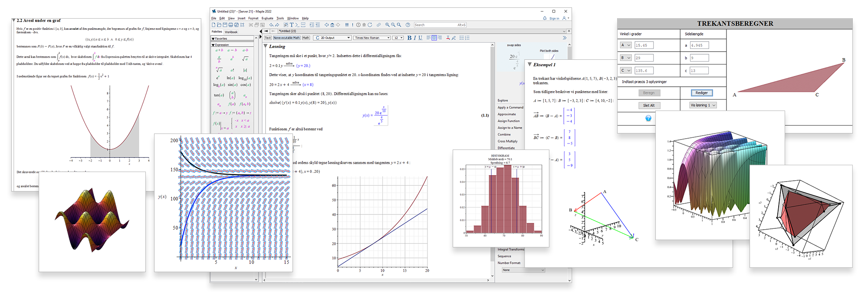Screen dimensions: 868x299
Task: Execute entire worksheet with the !!! icon
Action: pos(347,25)
